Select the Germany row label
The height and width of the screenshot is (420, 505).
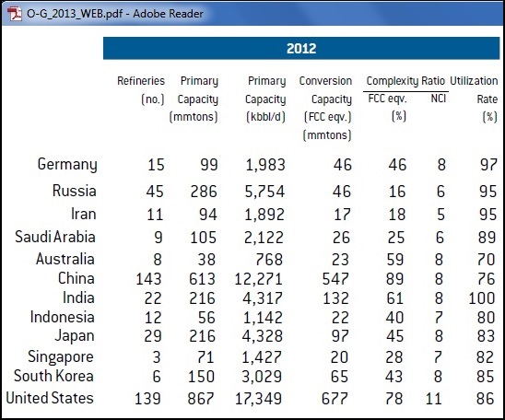click(x=67, y=165)
